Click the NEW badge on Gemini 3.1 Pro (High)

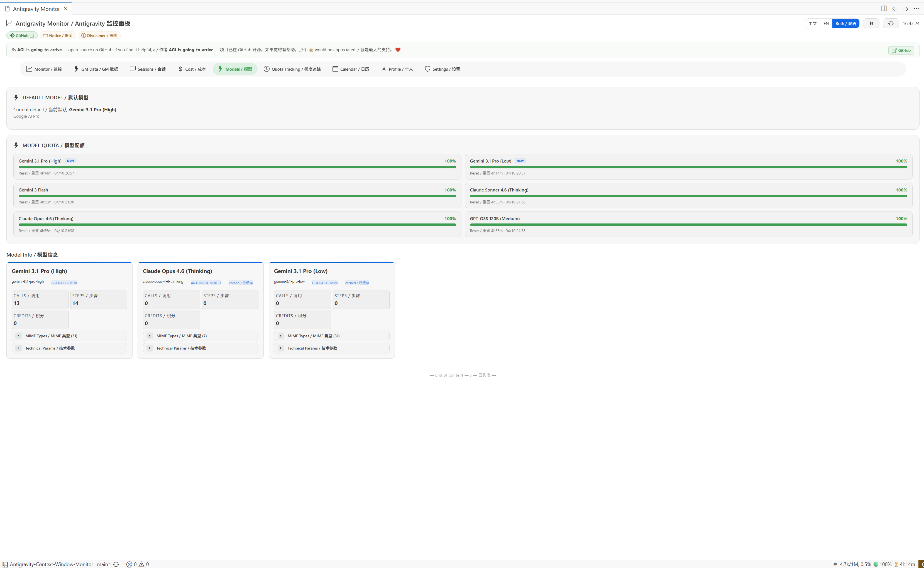point(70,161)
